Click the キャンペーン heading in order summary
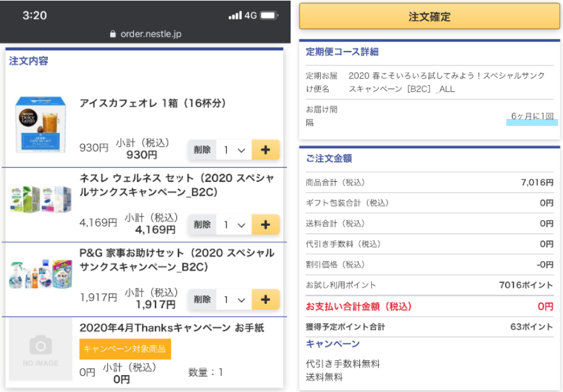The width and height of the screenshot is (563, 392). click(x=333, y=344)
